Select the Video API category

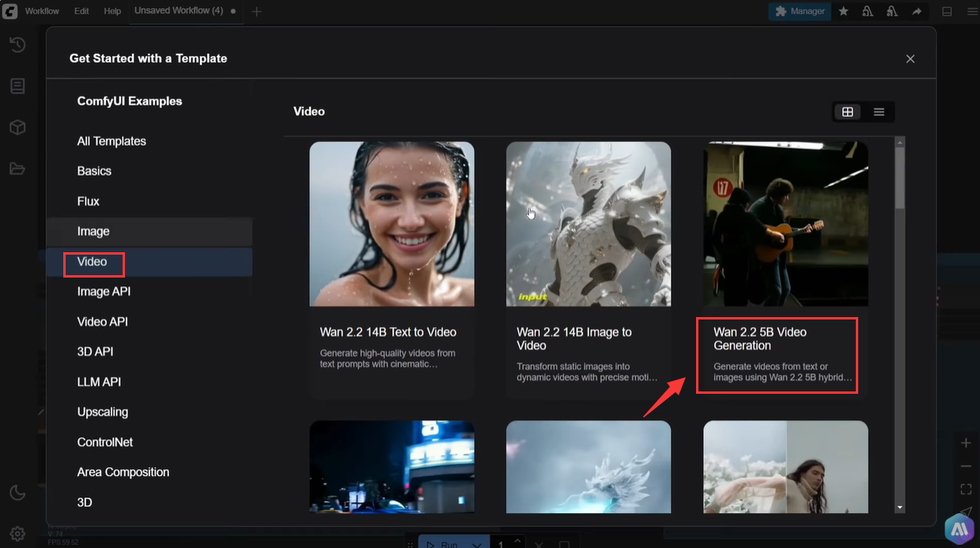149,322
